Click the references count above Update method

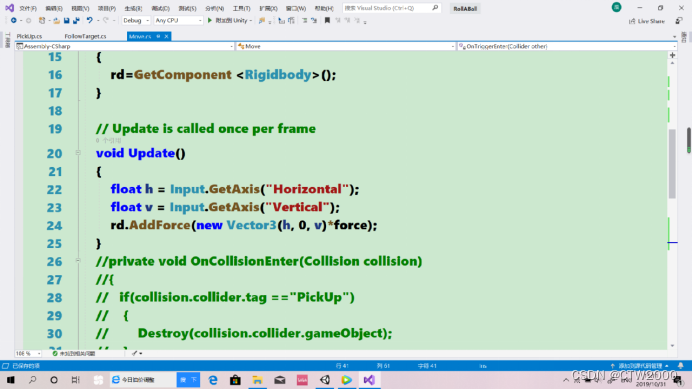[108, 141]
